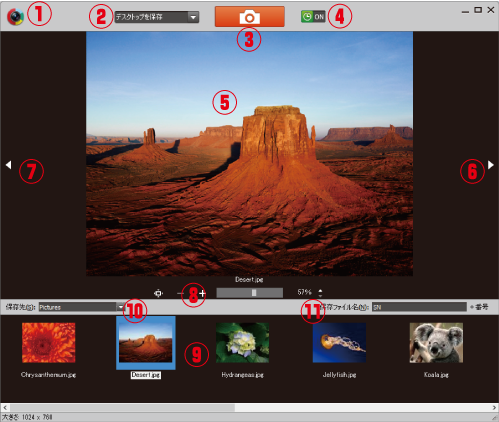
Task: Show the next image with right arrow
Action: click(x=491, y=165)
